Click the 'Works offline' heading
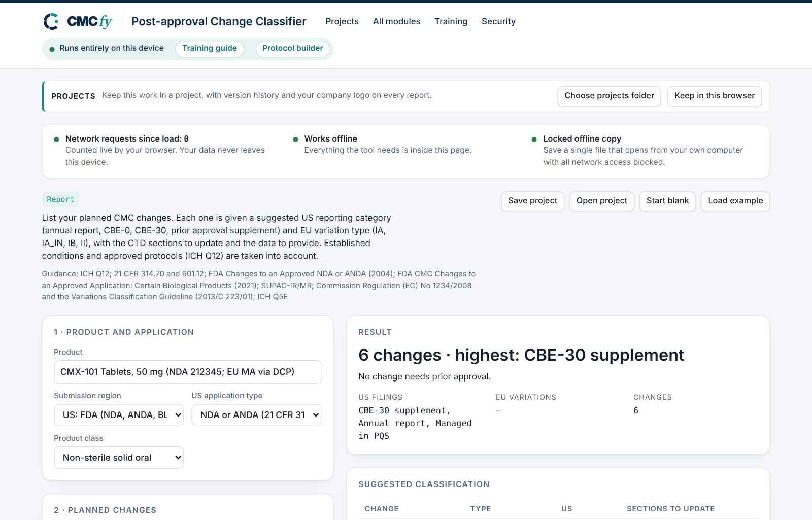Screen dimensions: 812x520 point(330,139)
